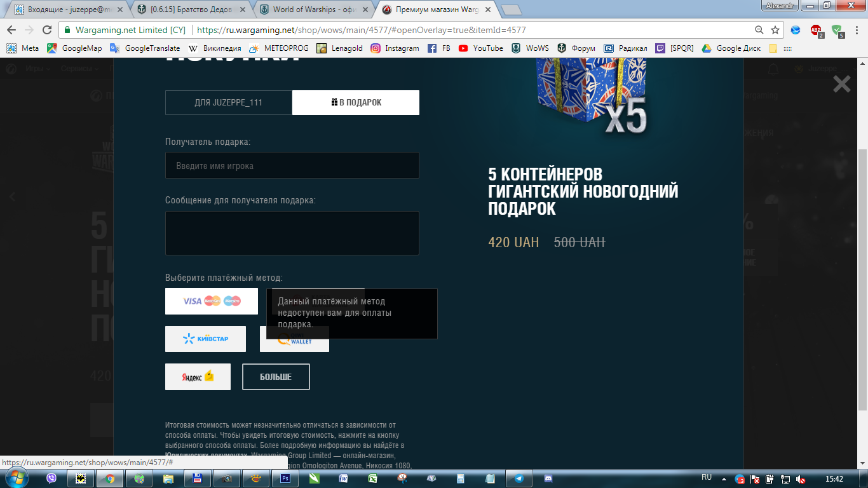Open the Adblock Plus extension icon
This screenshot has height=488, width=868.
click(816, 30)
